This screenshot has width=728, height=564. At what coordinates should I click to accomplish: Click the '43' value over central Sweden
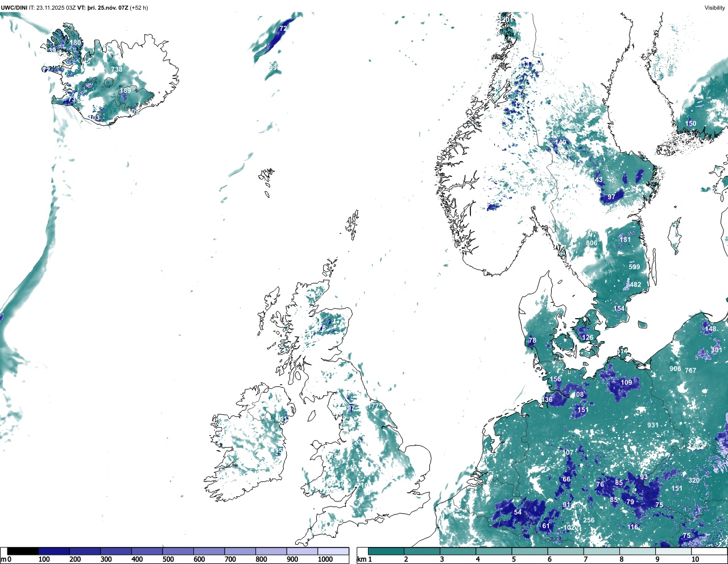point(598,180)
